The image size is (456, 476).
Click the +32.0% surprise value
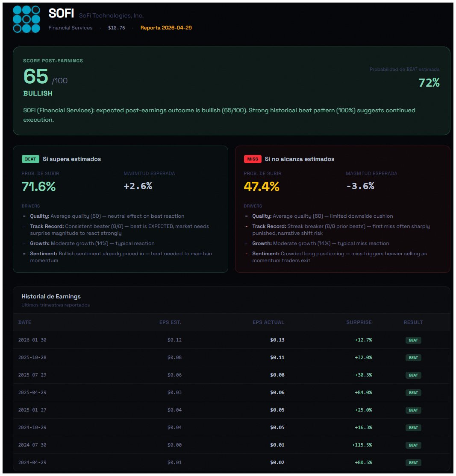coord(363,358)
